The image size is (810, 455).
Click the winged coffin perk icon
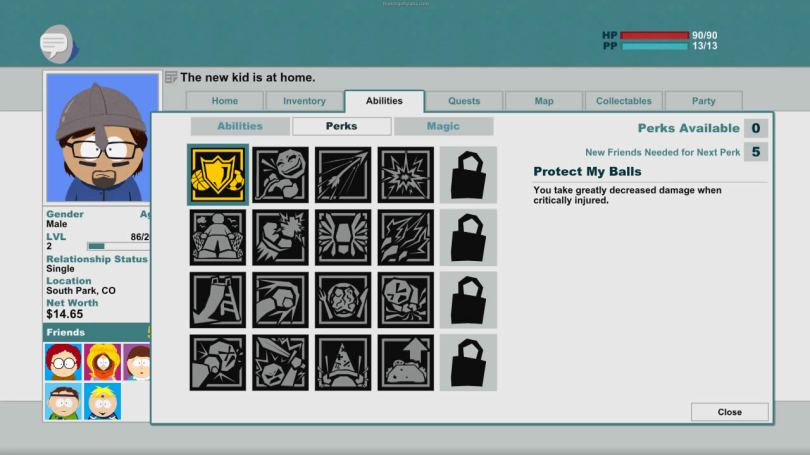[343, 238]
